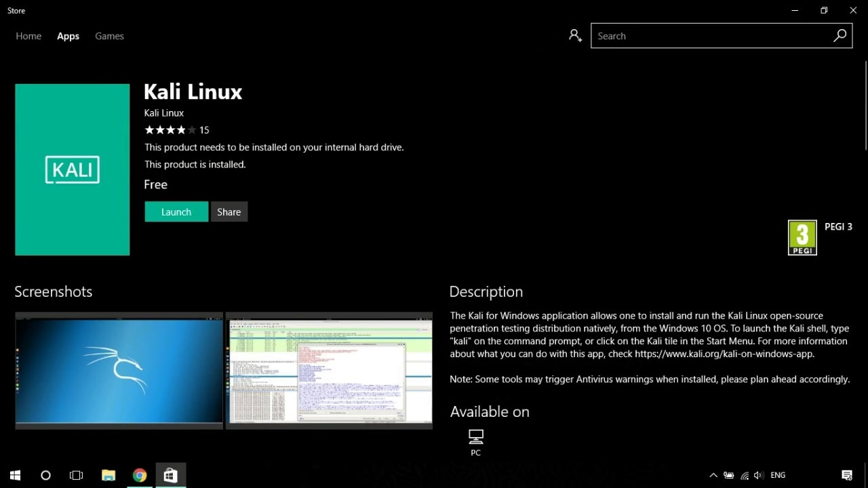Click the Kali Linux publisher link
The image size is (868, 488).
(x=164, y=113)
